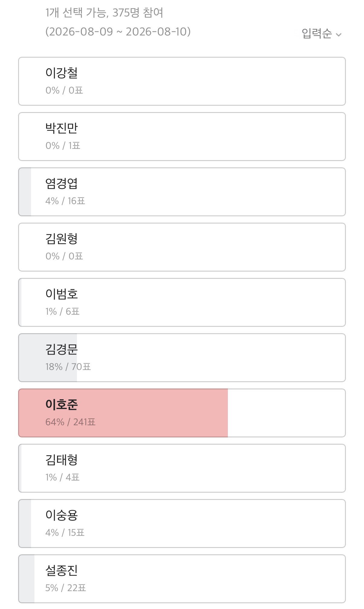Open the 입력순 sort dropdown
364x609 pixels.
click(x=321, y=34)
